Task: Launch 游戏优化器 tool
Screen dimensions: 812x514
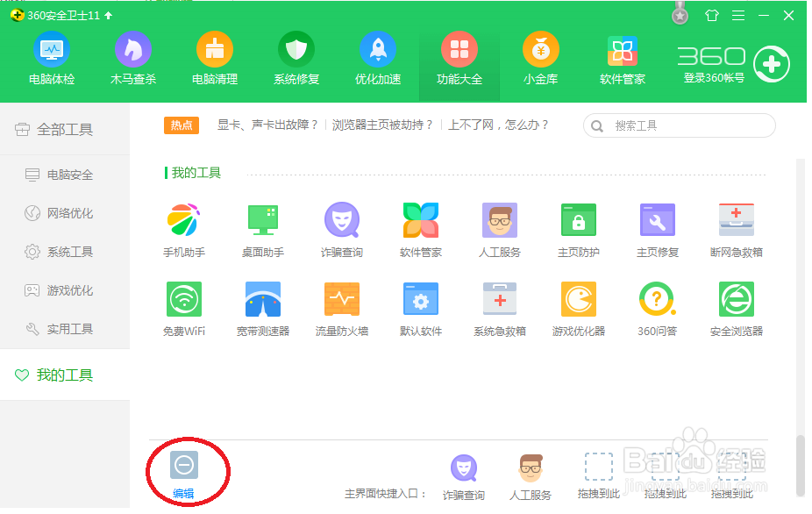Action: coord(579,309)
